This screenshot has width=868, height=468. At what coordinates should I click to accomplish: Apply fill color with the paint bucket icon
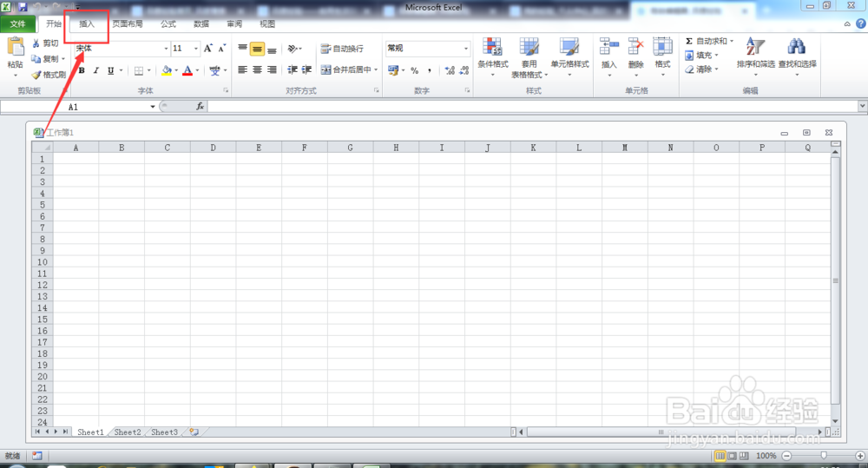coord(167,70)
